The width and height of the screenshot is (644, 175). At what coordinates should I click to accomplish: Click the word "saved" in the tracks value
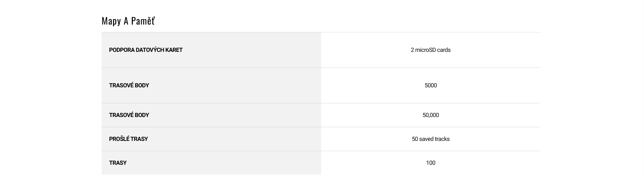point(426,139)
